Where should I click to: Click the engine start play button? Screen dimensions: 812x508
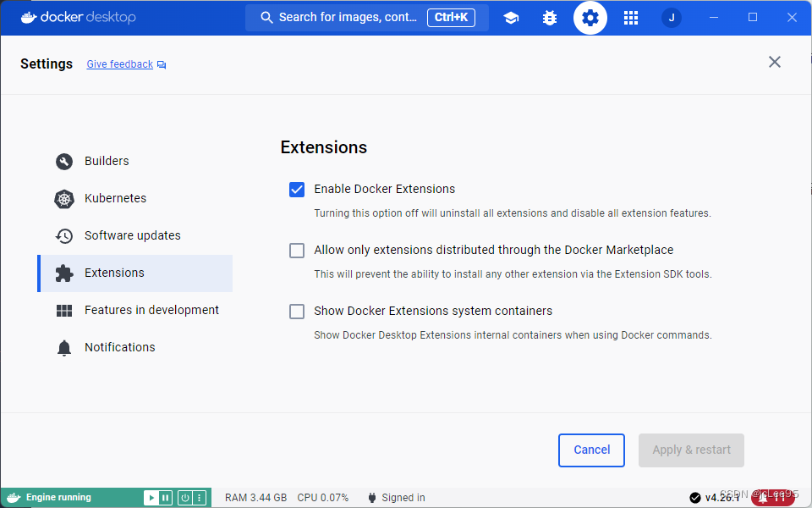point(151,498)
